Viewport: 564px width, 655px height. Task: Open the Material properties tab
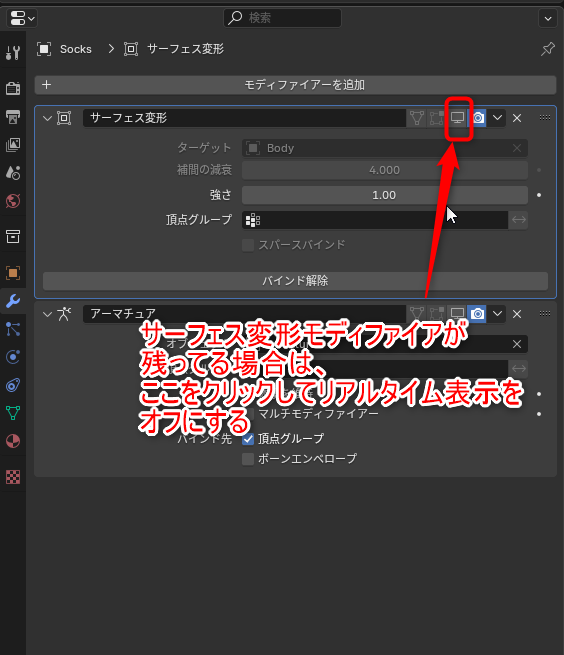tap(13, 441)
